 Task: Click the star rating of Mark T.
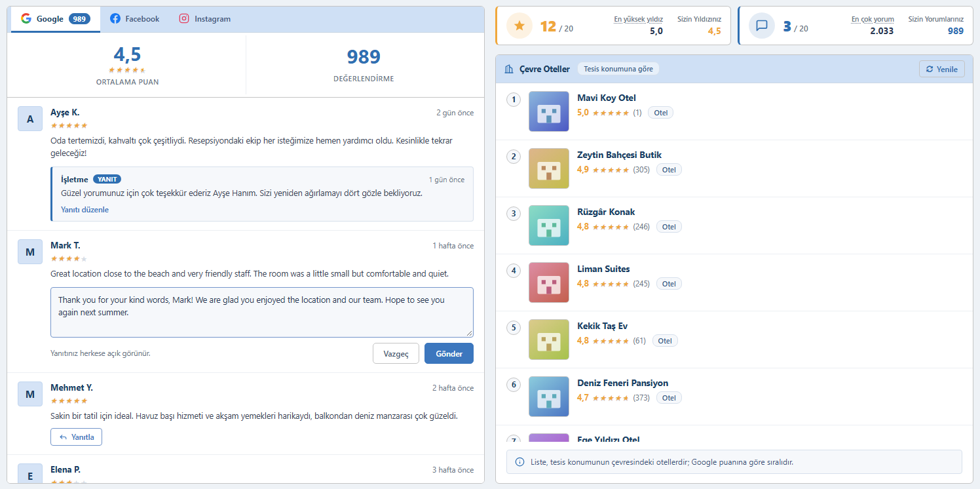point(69,259)
